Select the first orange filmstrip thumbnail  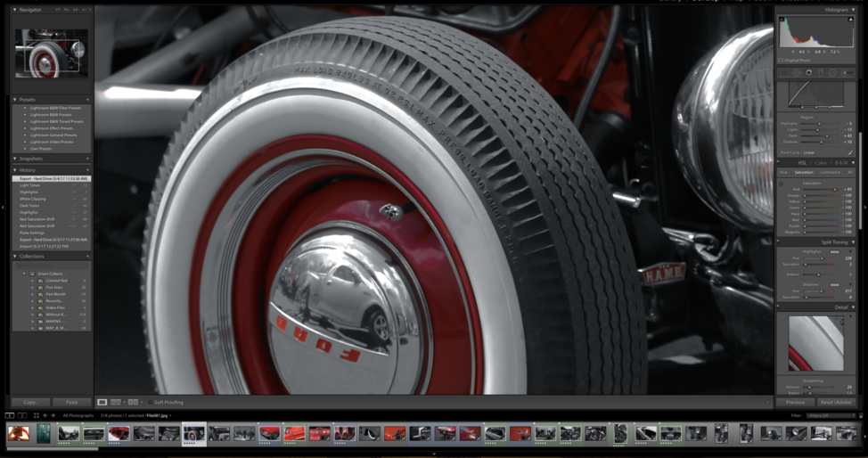(x=18, y=433)
